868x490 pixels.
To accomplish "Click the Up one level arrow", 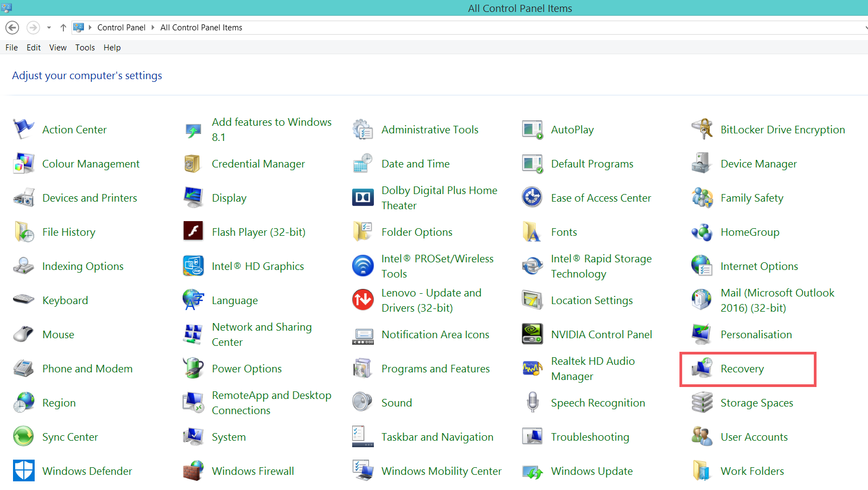I will [63, 28].
